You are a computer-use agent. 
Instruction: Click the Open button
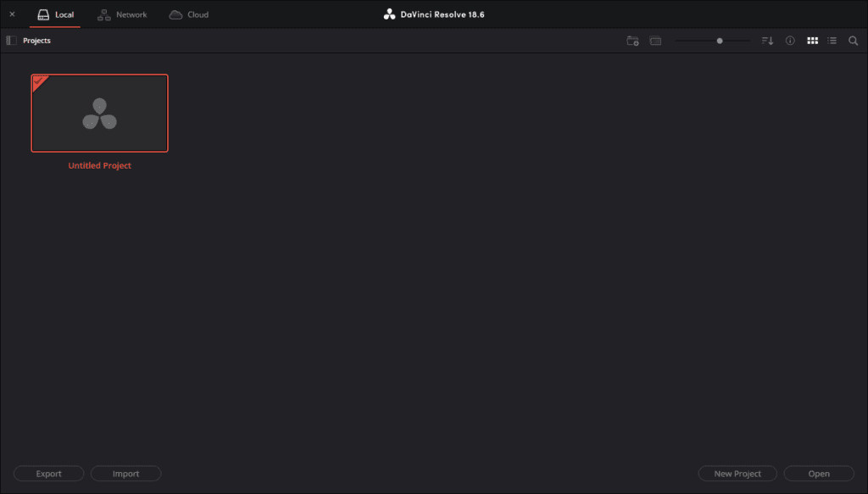819,474
